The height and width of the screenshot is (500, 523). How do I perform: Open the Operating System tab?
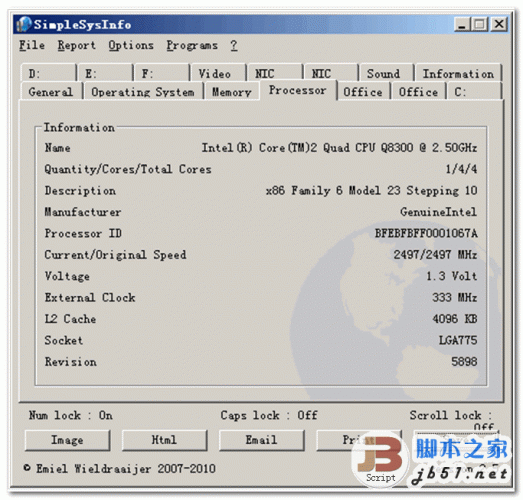click(143, 91)
